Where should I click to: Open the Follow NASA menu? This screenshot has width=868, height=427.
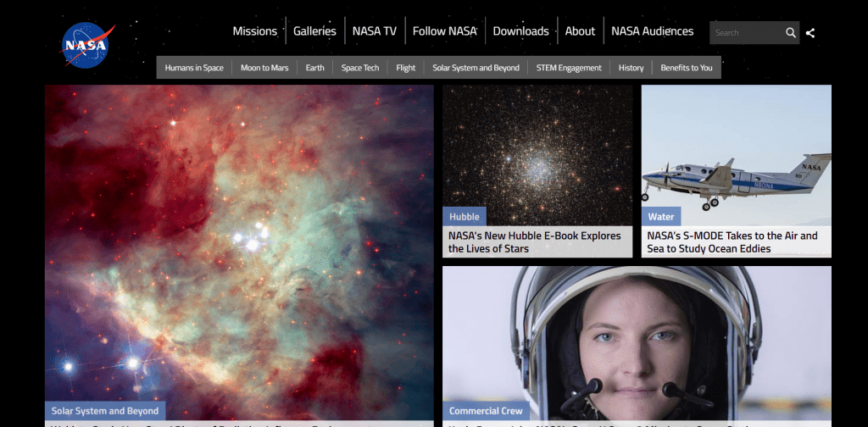[x=444, y=31]
